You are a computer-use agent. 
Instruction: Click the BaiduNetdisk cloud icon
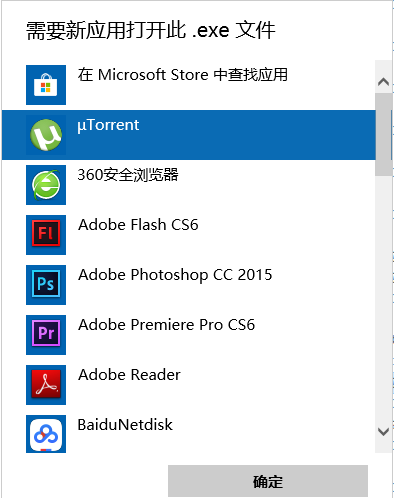point(46,434)
